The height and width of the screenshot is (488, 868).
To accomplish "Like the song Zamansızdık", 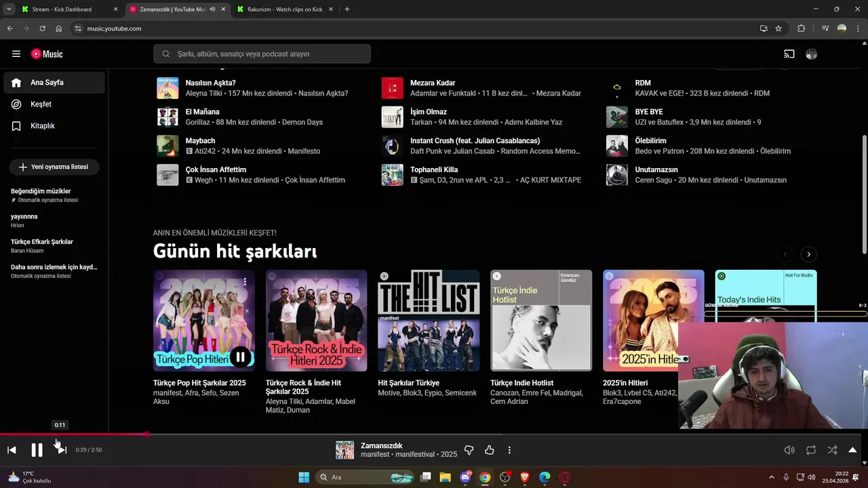I will 490,450.
